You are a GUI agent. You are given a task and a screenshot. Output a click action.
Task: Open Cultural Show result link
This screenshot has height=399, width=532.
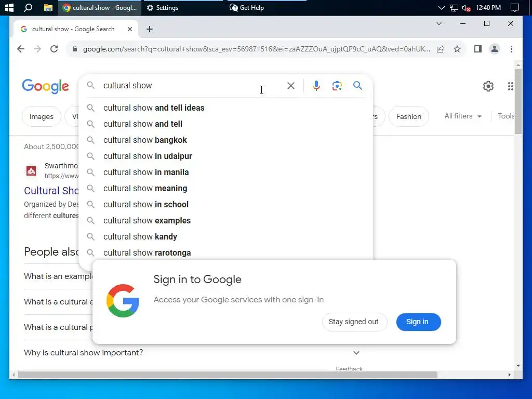pyautogui.click(x=51, y=191)
